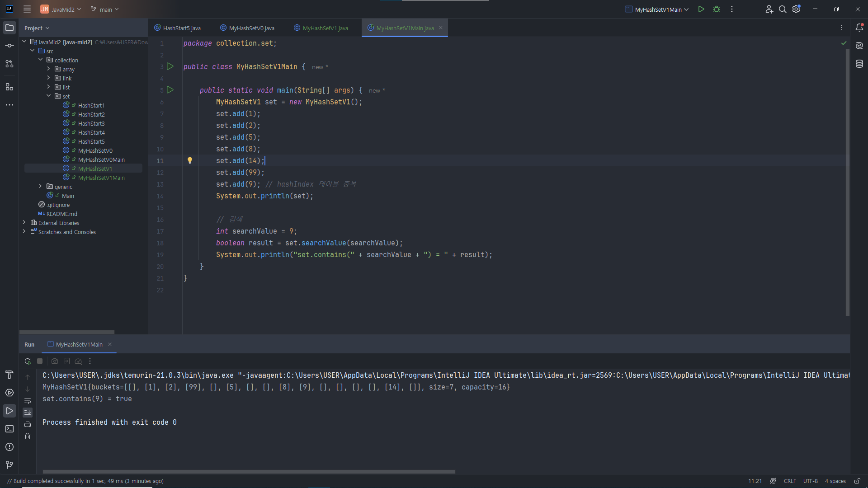Open more run actions in toolbar
Viewport: 868px width, 488px height.
point(732,9)
